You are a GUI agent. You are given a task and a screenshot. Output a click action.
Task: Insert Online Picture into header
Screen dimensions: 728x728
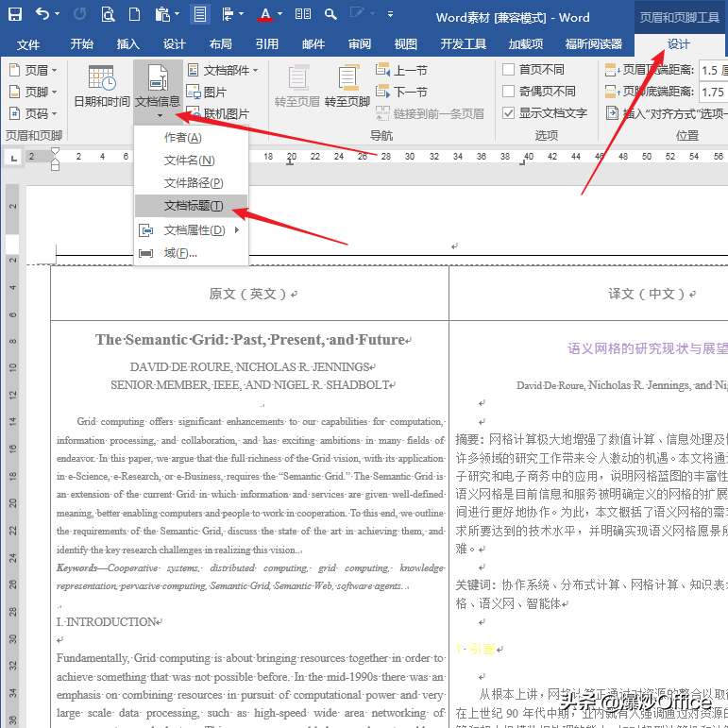218,113
